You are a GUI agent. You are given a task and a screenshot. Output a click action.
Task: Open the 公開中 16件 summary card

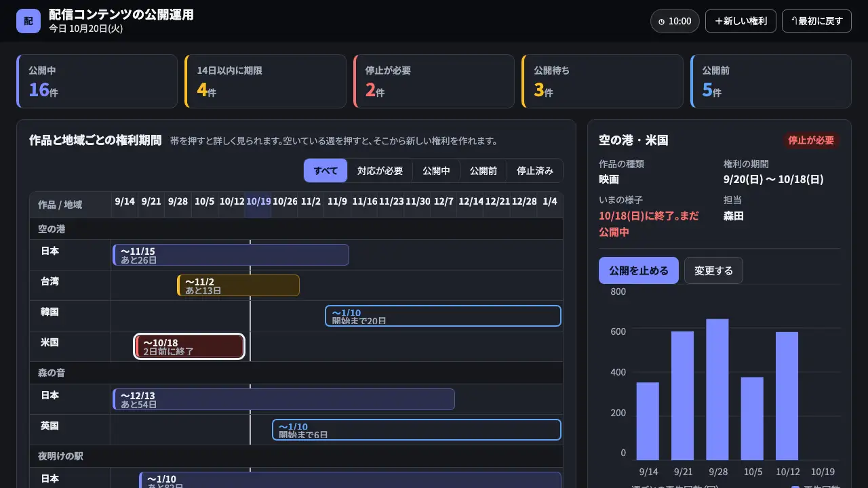[96, 81]
